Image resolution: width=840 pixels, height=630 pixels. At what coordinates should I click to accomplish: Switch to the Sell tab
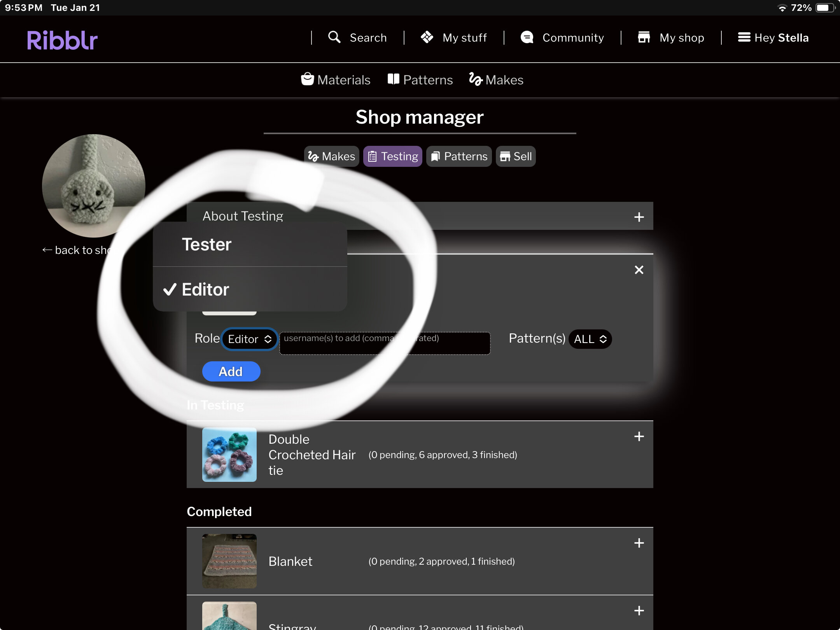(516, 156)
